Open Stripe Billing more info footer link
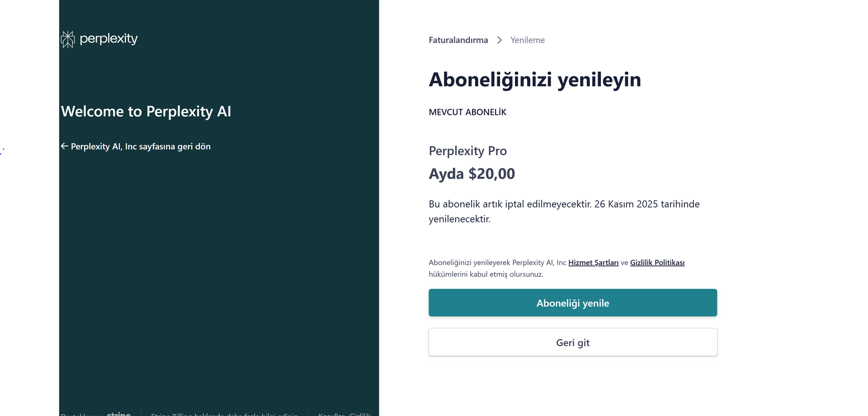Image resolution: width=868 pixels, height=416 pixels. (x=224, y=414)
